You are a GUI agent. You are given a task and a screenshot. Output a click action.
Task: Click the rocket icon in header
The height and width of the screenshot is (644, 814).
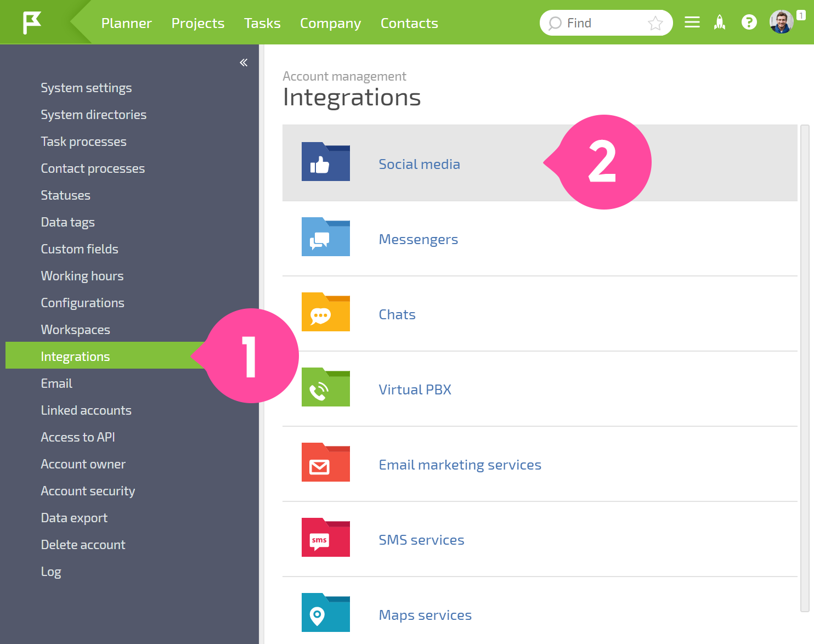(x=720, y=22)
